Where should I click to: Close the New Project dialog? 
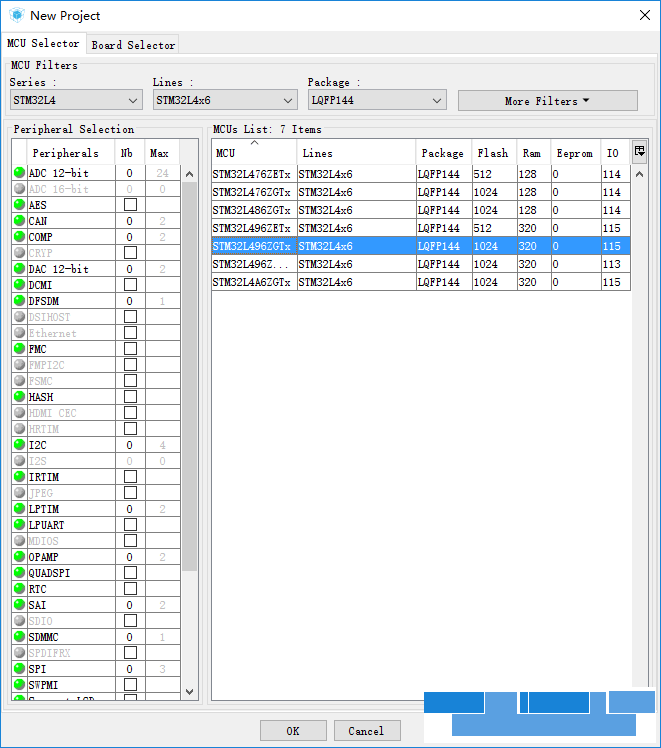click(x=645, y=15)
